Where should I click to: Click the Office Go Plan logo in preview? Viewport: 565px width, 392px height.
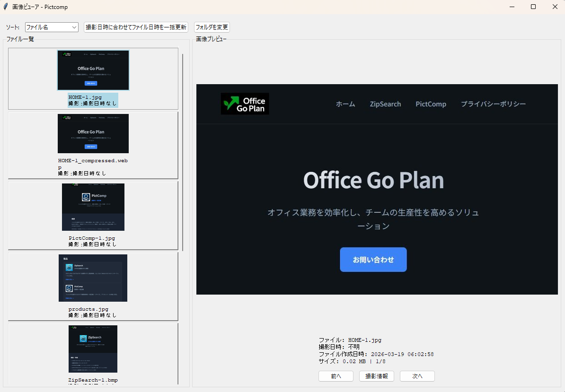[x=245, y=104]
